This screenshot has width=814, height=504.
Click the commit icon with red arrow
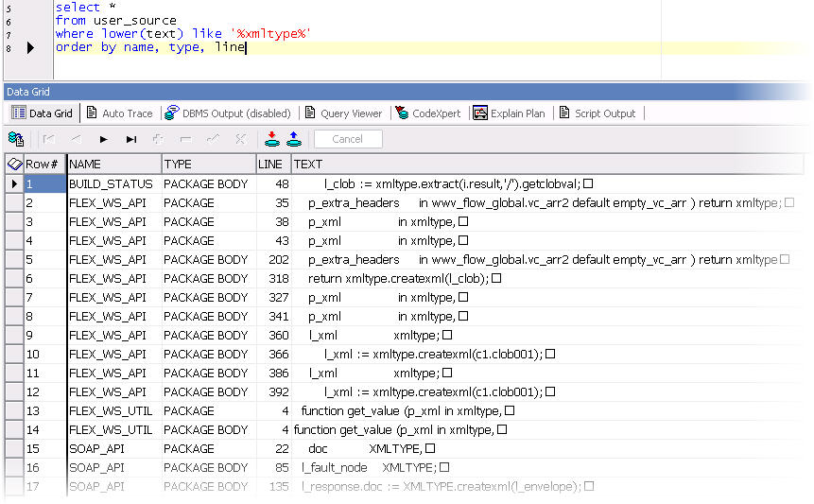(x=272, y=139)
